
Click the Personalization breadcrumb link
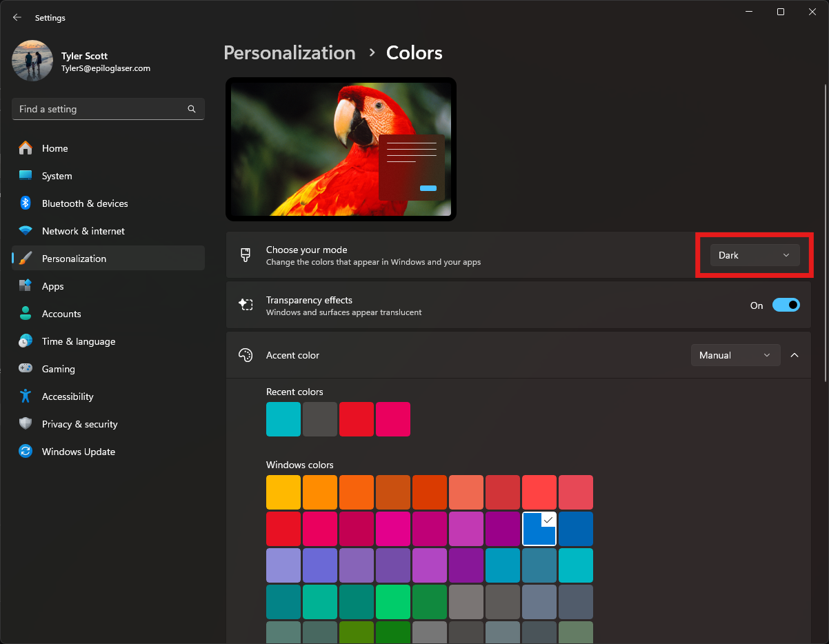click(x=290, y=53)
